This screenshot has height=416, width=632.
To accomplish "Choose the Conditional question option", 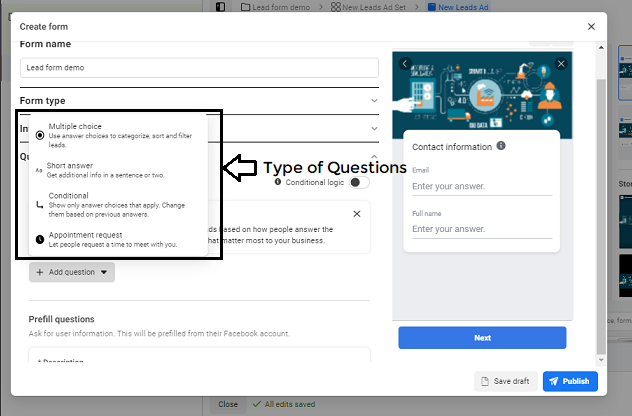I will tap(68, 196).
